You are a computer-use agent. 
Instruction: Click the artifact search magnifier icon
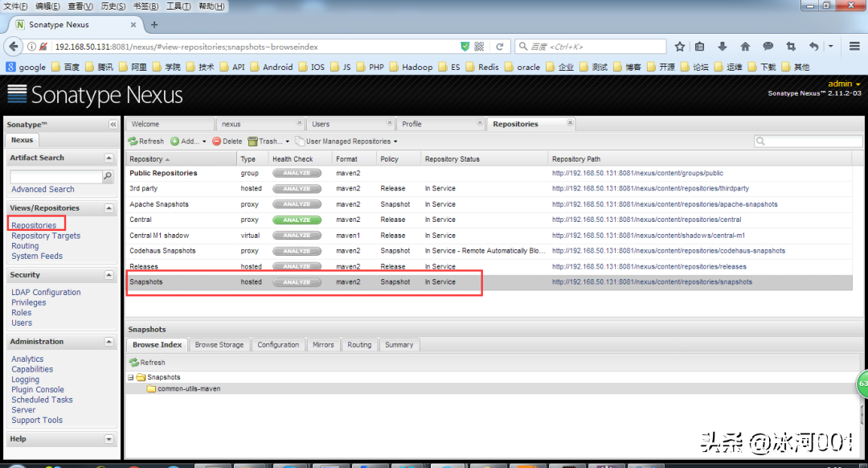(108, 176)
